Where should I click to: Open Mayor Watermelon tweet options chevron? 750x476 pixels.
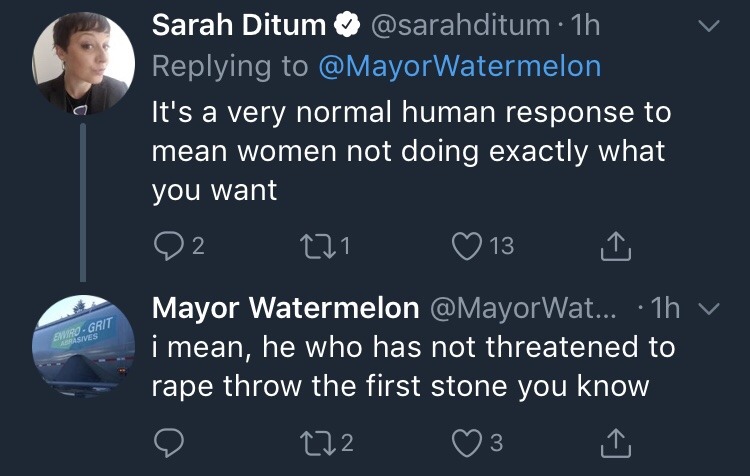[x=707, y=308]
